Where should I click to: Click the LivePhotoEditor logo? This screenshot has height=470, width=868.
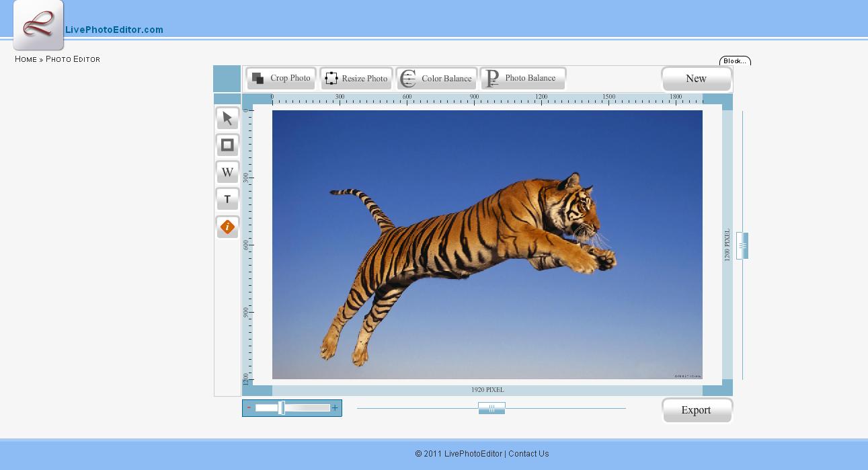[38, 26]
